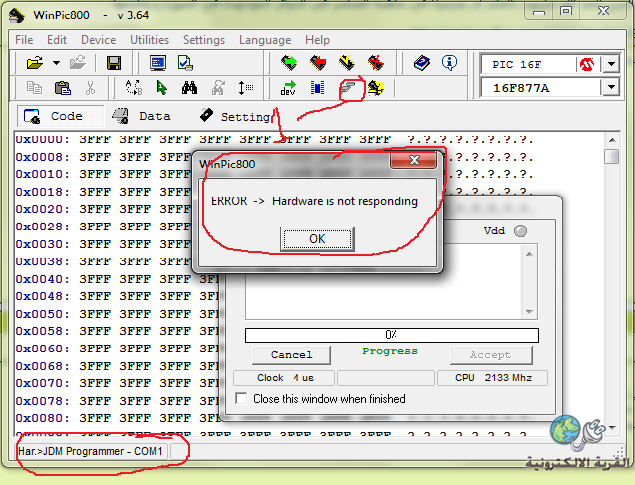Click the JDM Programmer - COM1 status text
This screenshot has height=485, width=635.
coord(90,451)
